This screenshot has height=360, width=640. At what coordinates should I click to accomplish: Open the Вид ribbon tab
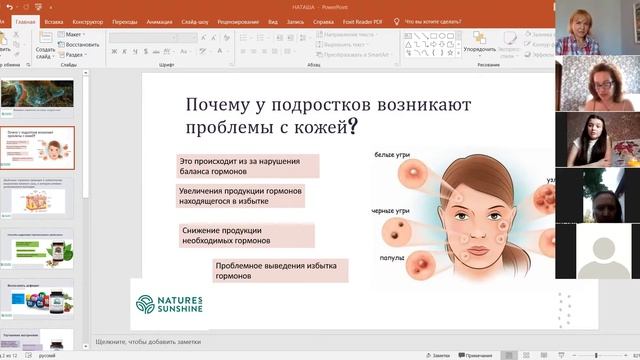(273, 22)
